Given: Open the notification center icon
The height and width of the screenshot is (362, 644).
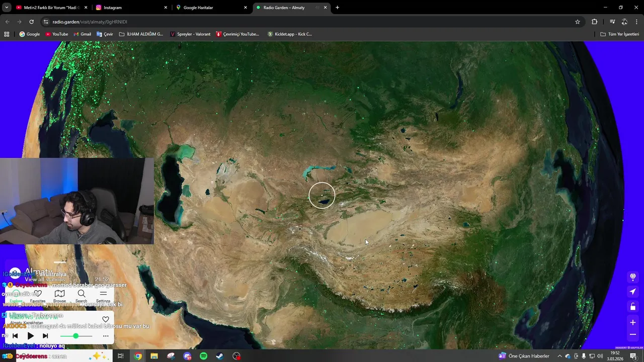Looking at the screenshot, I should pyautogui.click(x=633, y=356).
